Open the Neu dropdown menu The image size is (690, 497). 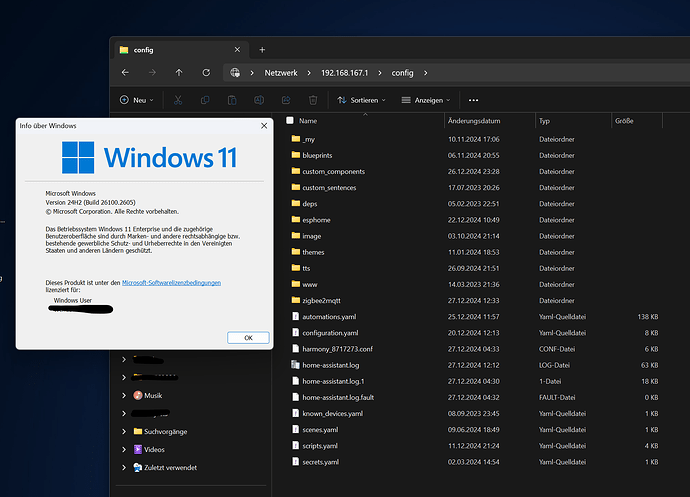137,100
